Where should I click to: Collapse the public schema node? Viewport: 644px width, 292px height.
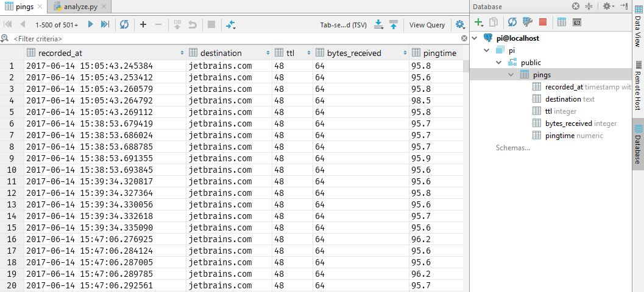[499, 63]
